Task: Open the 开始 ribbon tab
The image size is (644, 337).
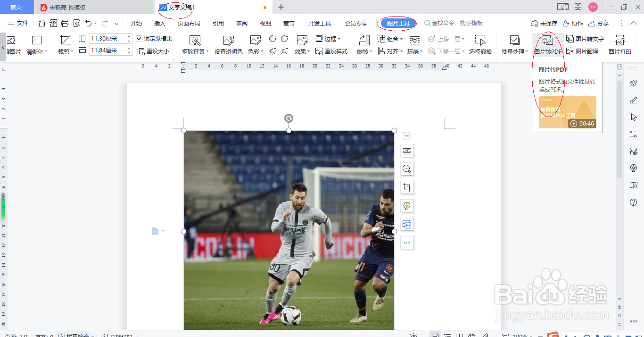Action: tap(136, 23)
